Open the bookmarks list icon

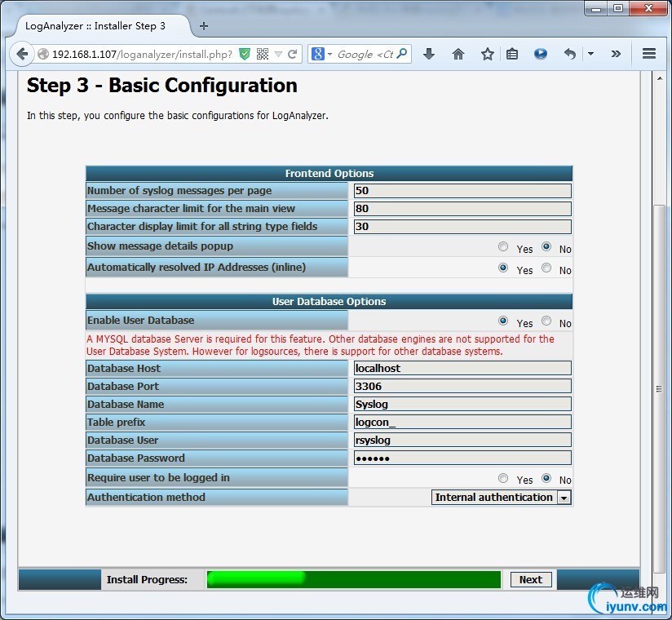[x=512, y=54]
